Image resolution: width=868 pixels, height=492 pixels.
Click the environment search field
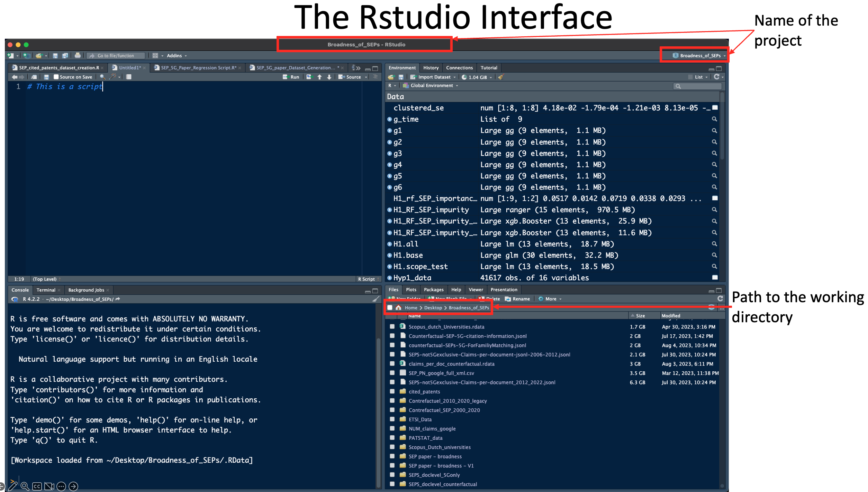[700, 86]
